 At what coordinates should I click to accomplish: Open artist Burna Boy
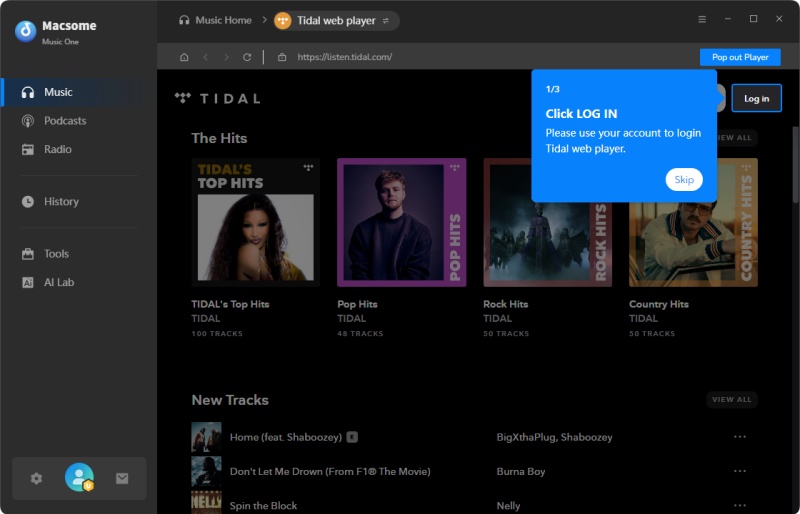521,472
